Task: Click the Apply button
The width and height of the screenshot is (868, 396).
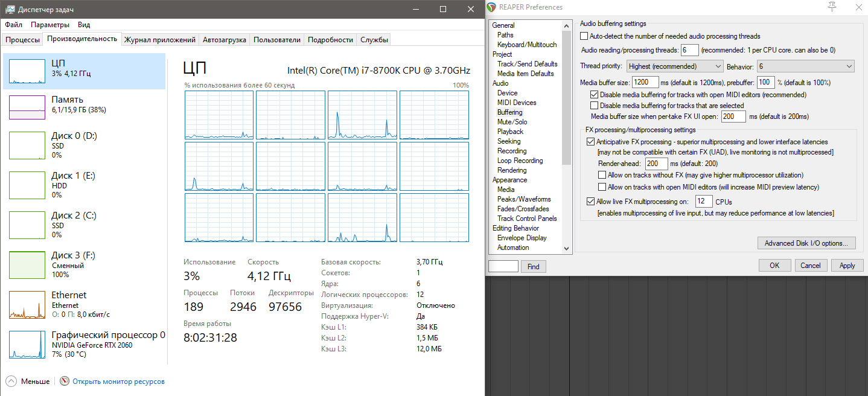Action: (847, 266)
